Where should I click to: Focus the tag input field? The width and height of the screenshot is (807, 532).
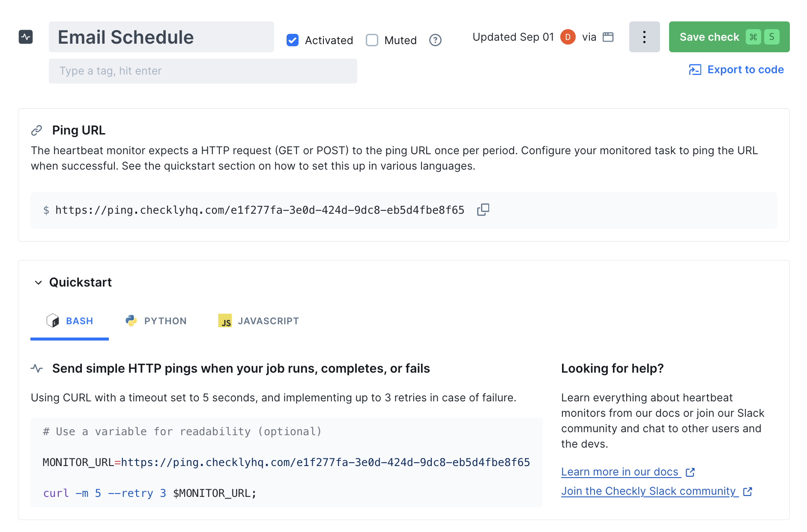(x=203, y=71)
